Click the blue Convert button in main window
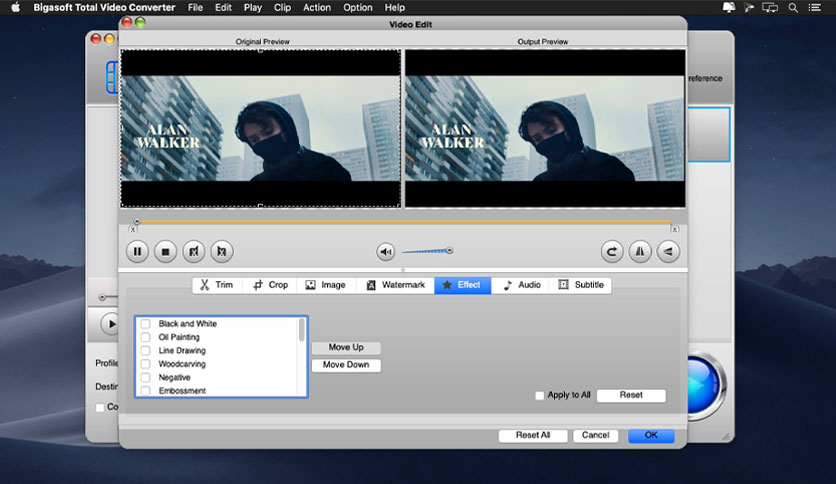 pyautogui.click(x=705, y=385)
